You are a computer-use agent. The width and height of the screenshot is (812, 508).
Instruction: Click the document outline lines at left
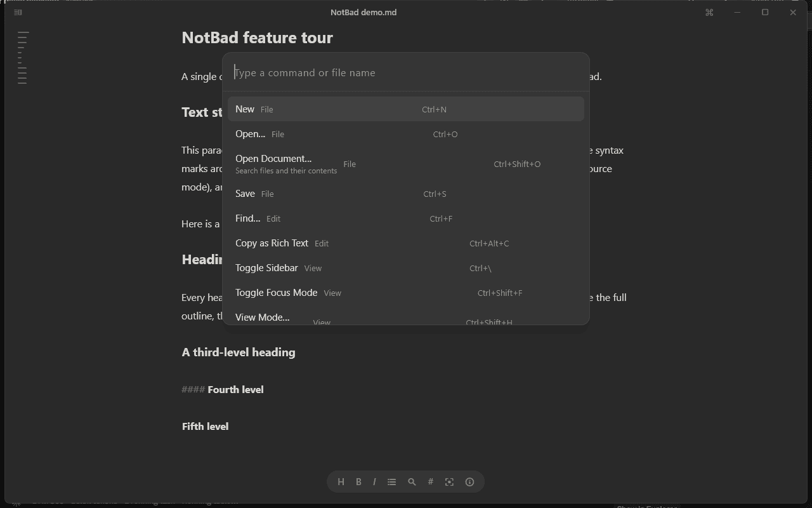click(22, 58)
